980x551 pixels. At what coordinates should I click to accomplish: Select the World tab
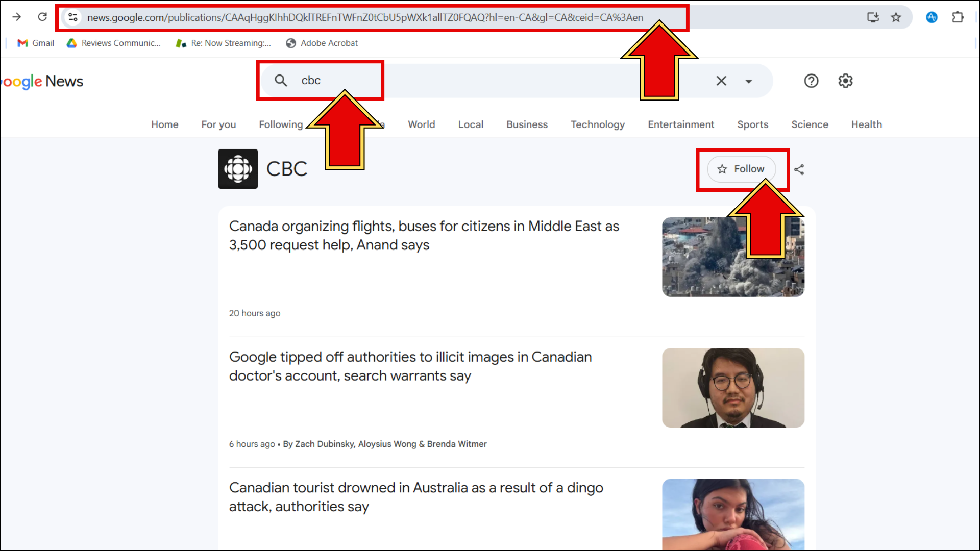421,124
